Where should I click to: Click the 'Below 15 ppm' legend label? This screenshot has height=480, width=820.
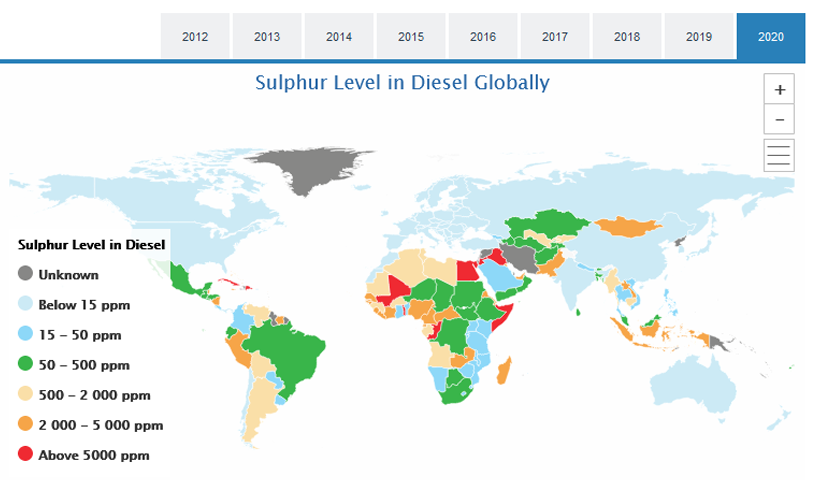point(84,305)
